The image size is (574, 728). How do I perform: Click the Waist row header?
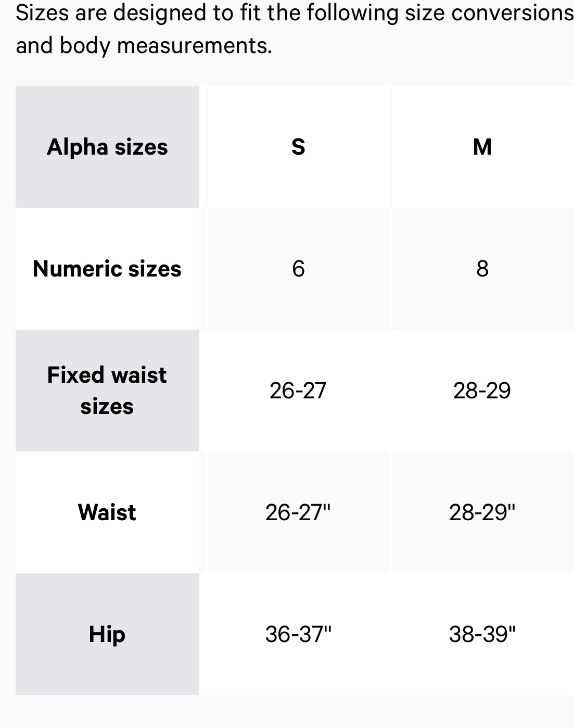tap(107, 512)
